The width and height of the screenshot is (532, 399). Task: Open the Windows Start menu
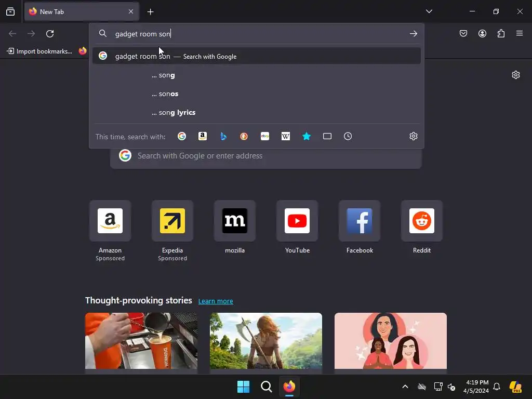point(243,387)
